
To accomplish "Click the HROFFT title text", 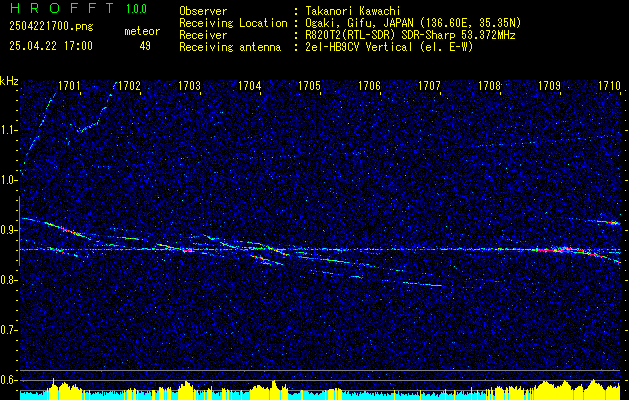I will tap(62, 8).
